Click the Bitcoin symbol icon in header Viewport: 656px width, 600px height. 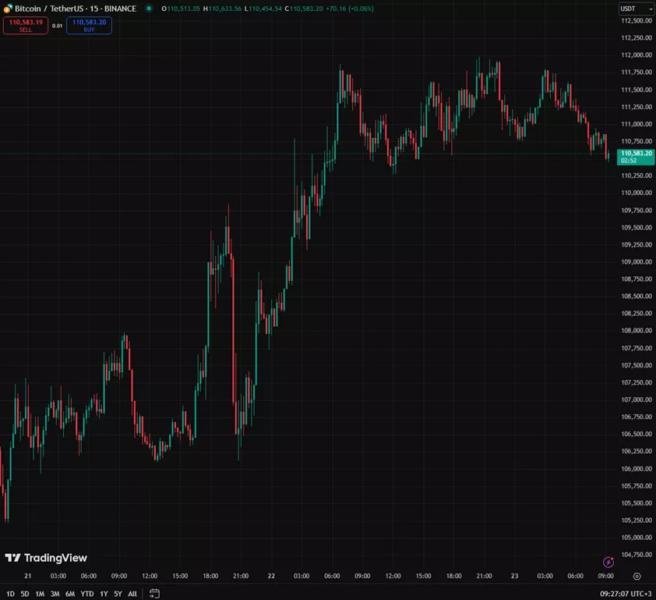tap(7, 8)
